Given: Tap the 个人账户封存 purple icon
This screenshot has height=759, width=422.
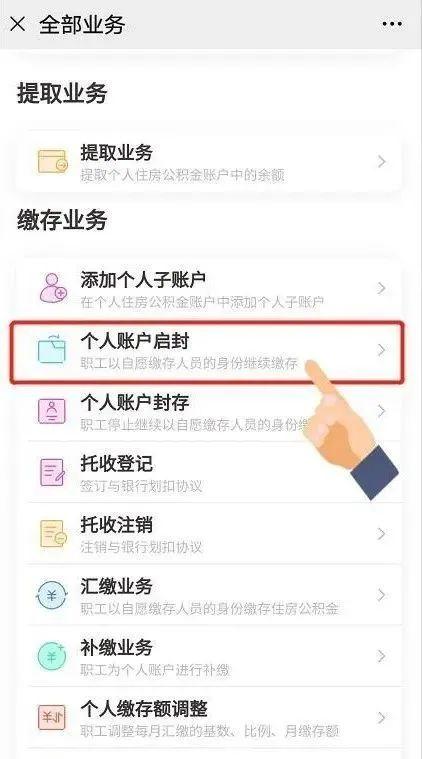Looking at the screenshot, I should (52, 411).
